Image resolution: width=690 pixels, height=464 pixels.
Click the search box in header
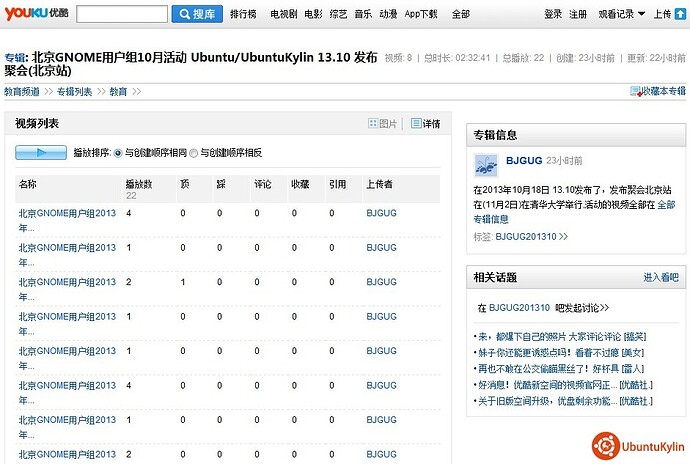[x=122, y=14]
